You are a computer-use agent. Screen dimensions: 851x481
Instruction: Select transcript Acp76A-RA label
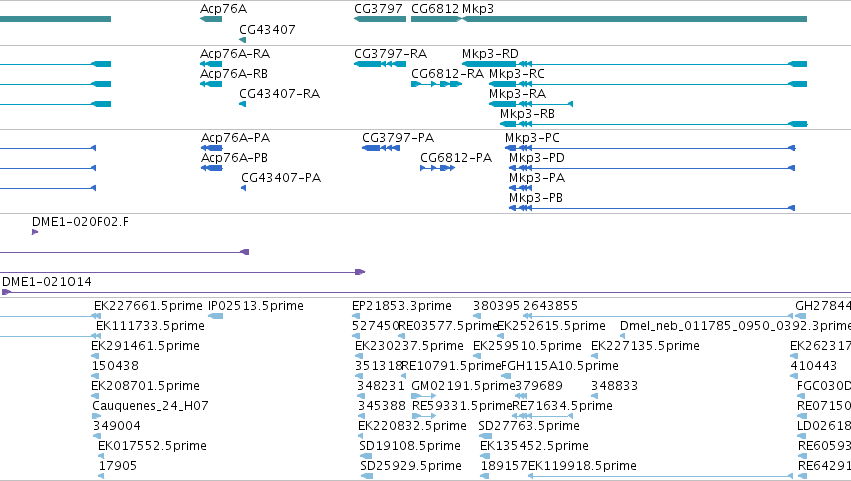coord(235,54)
